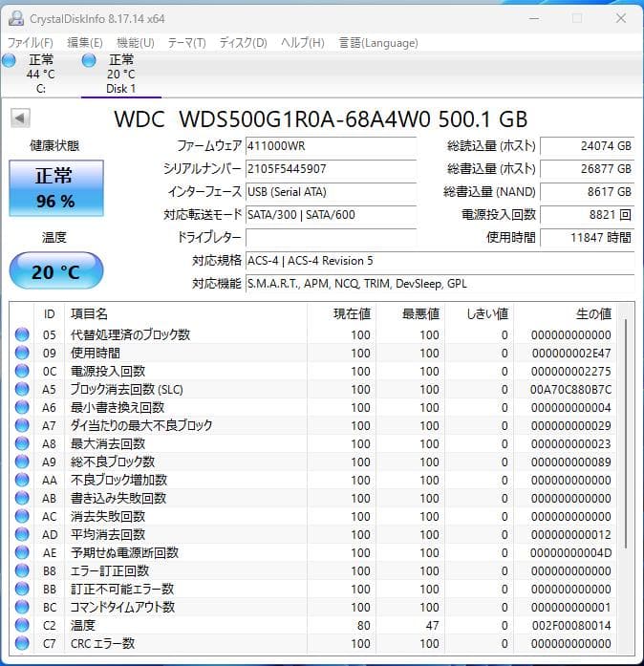Click the transfer mode field SATA/300 | SATA/600
This screenshot has height=666, width=644.
(x=331, y=215)
